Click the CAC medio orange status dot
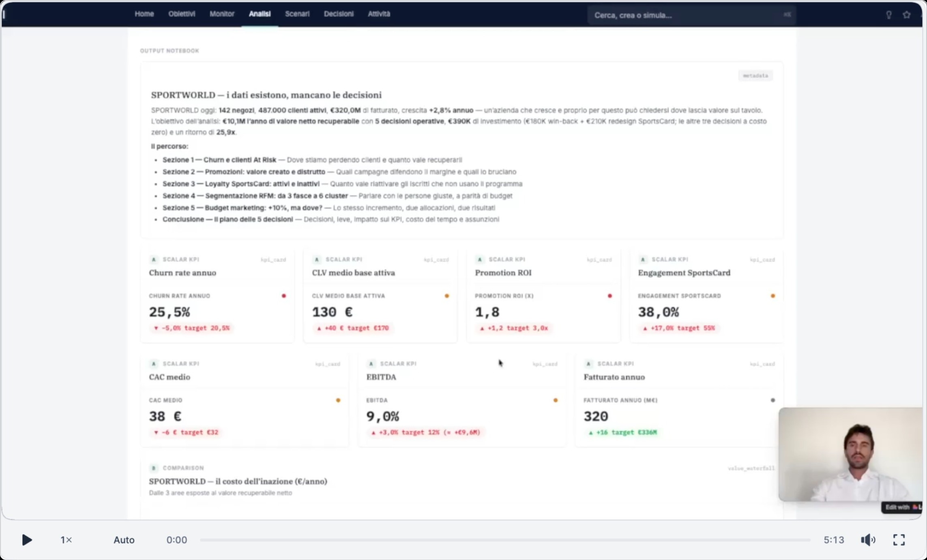Image resolution: width=927 pixels, height=560 pixels. (338, 400)
